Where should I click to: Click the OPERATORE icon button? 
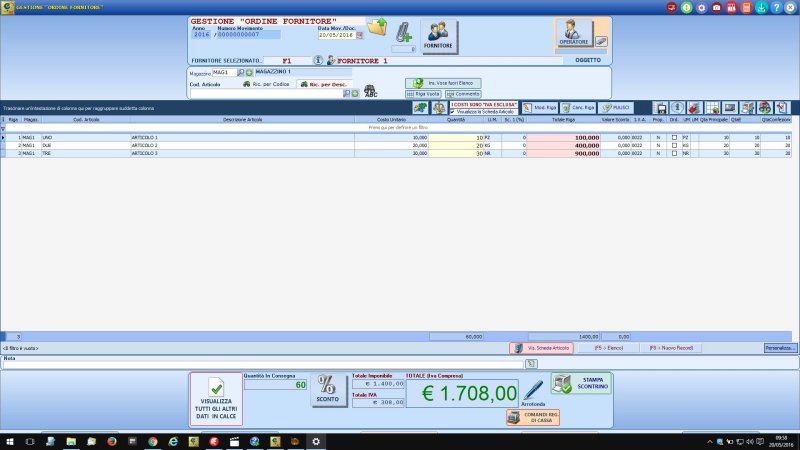pos(573,35)
